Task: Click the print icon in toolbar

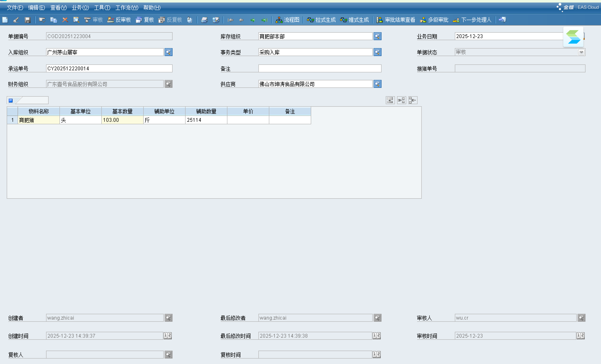Action: [204, 20]
